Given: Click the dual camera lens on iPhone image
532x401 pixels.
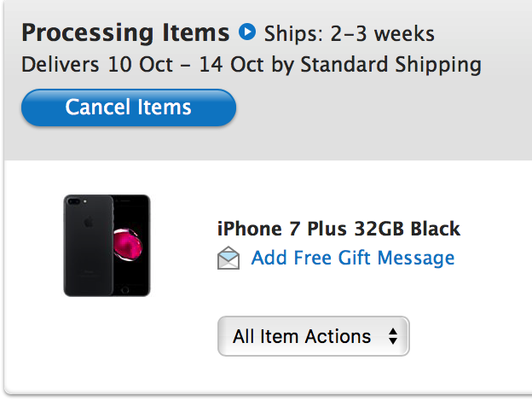Looking at the screenshot, I should pyautogui.click(x=73, y=201).
